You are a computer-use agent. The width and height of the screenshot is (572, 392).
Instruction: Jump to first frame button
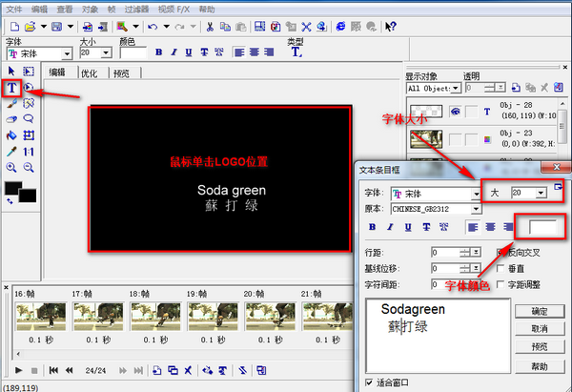(53, 370)
